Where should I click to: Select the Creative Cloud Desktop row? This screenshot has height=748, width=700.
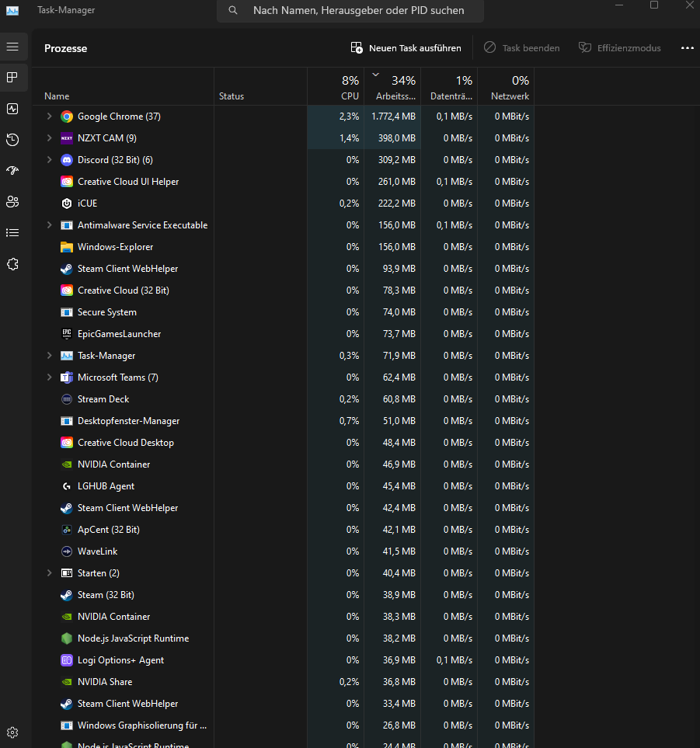click(283, 443)
